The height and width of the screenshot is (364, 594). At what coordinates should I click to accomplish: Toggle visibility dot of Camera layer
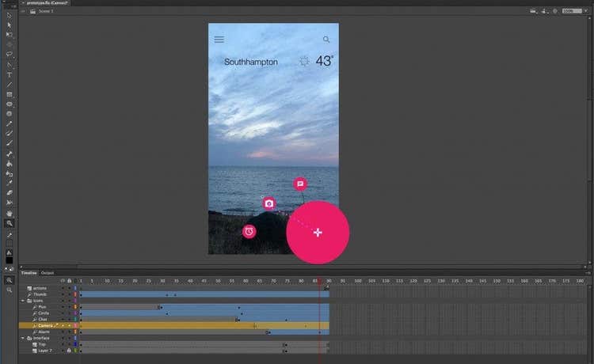tap(63, 325)
